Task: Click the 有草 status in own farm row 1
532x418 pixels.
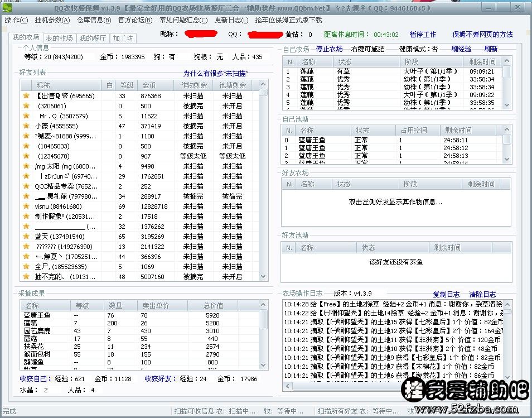Action: pos(343,71)
